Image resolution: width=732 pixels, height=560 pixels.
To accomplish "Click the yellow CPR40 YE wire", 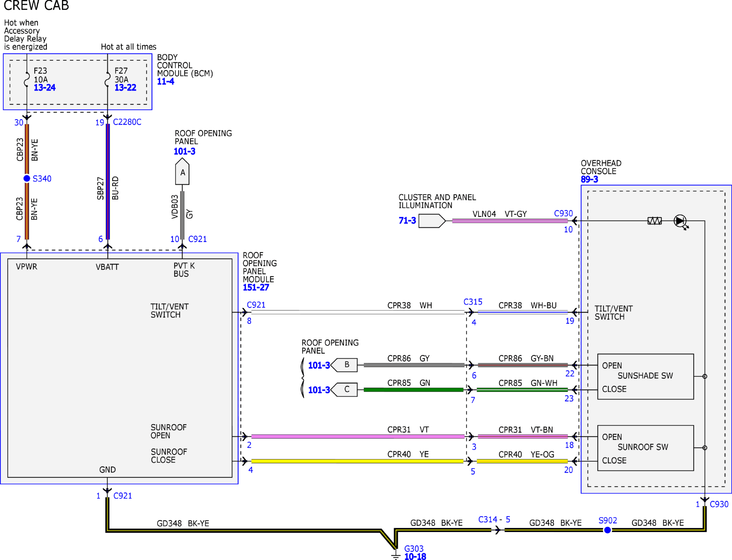I will [357, 461].
